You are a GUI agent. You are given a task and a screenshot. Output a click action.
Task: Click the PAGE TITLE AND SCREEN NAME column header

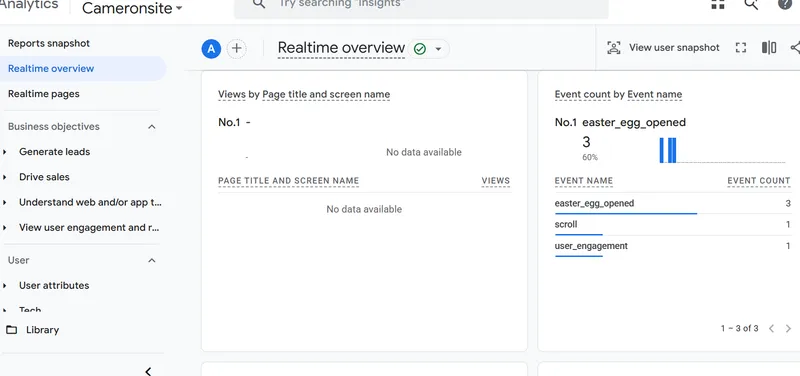point(288,181)
